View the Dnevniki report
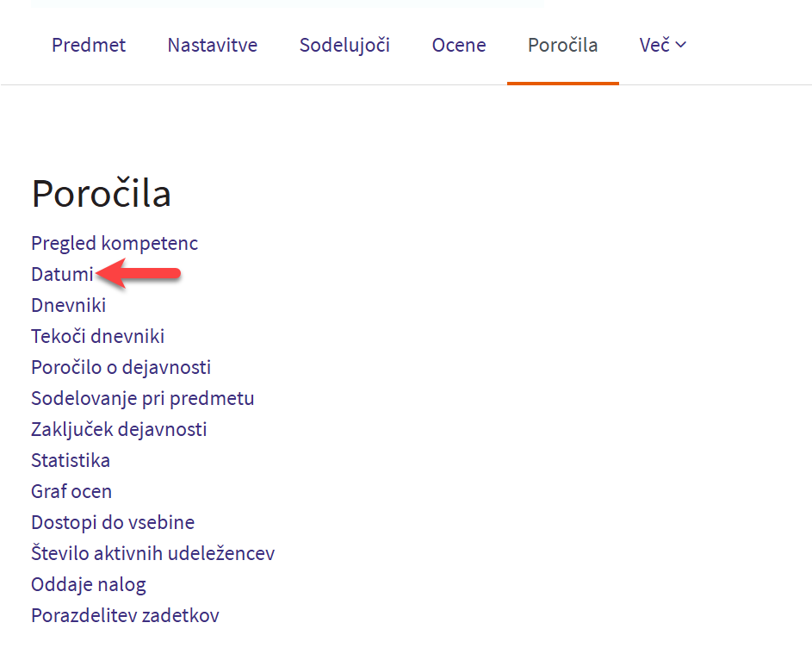 [69, 305]
